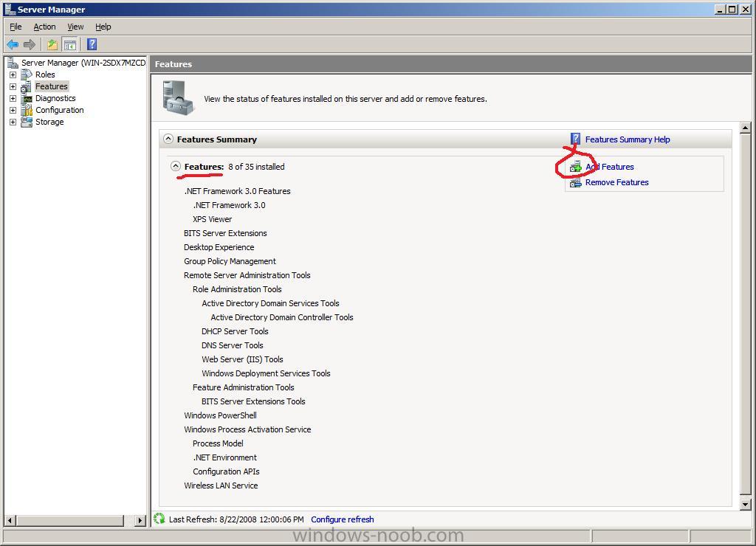756x546 pixels.
Task: Click the Configure refresh link
Action: pos(343,519)
